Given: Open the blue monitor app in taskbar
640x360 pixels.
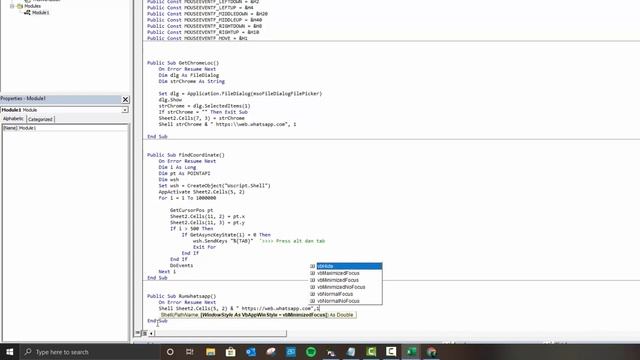Looking at the screenshot, I should point(291,352).
